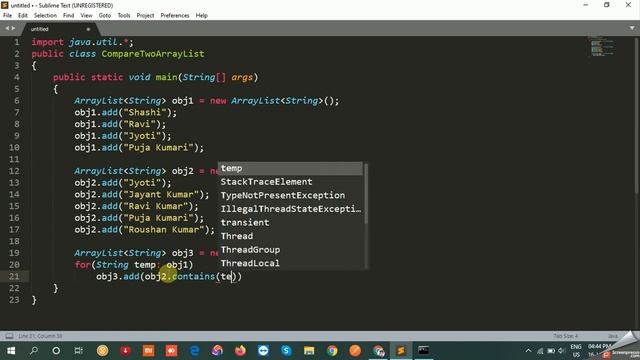Open Task View on taskbar
The width and height of the screenshot is (640, 360).
[78, 351]
